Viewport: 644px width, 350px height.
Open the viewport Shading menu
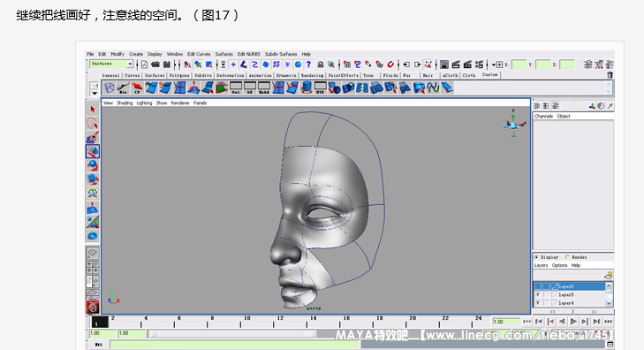coord(125,103)
